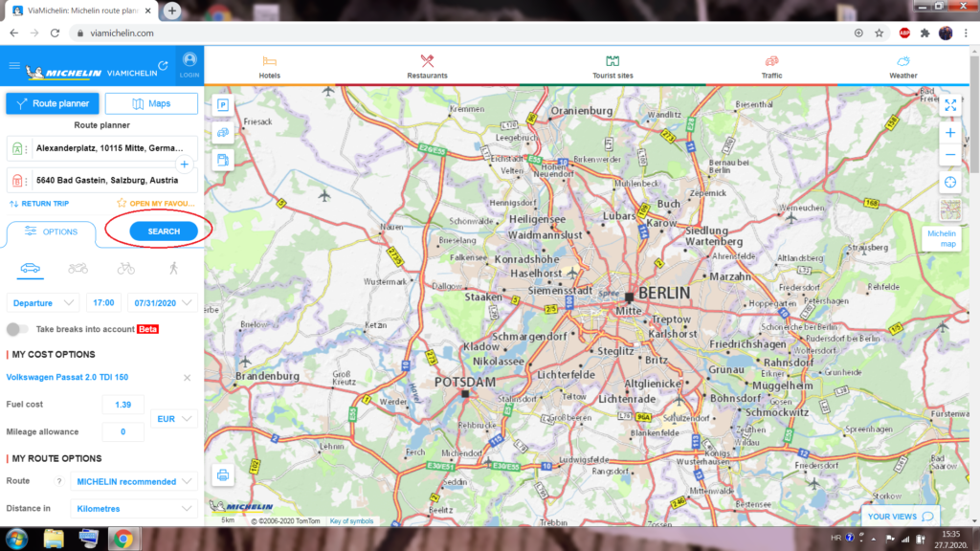Screen dimensions: 980x551
Task: Open the Kilometres distance unit dropdown
Action: pos(135,509)
